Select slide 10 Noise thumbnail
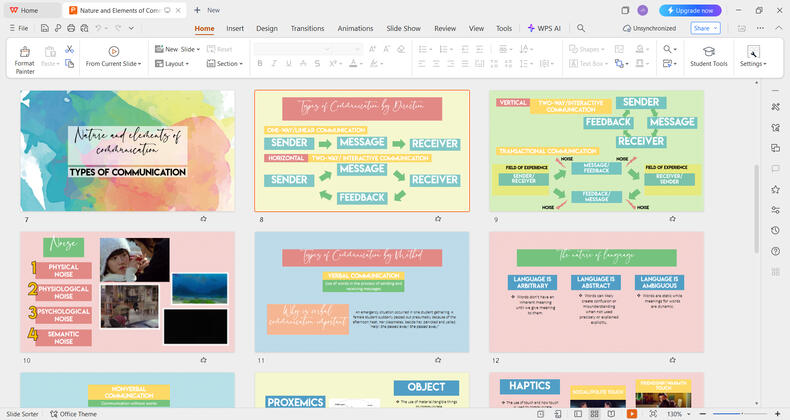Screen dimensions: 790x420 click(x=127, y=292)
